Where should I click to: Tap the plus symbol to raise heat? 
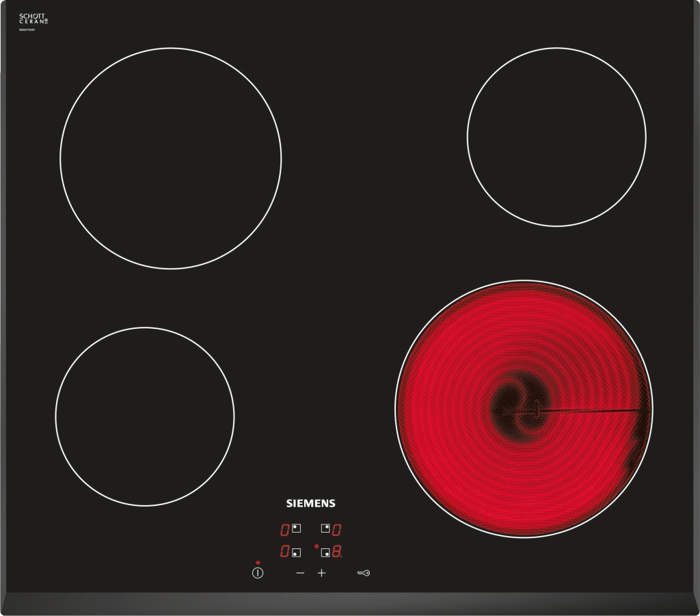pos(321,573)
